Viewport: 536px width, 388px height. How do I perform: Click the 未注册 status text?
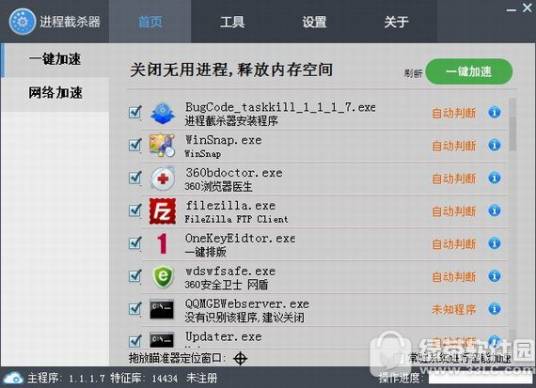click(x=201, y=378)
